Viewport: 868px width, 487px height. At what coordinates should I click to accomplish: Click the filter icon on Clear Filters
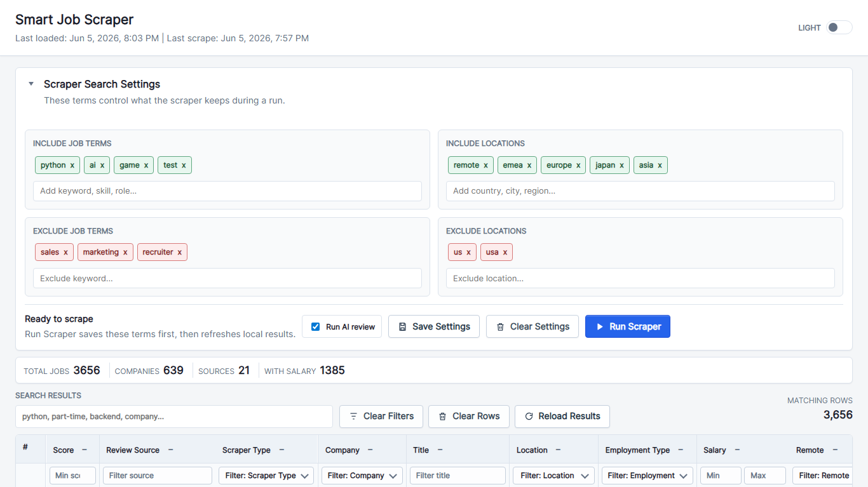353,417
